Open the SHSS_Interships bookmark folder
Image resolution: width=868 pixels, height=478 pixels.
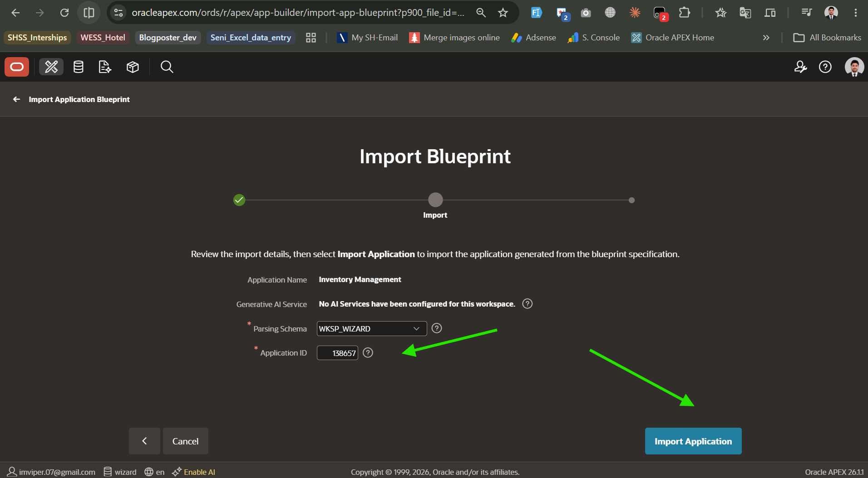[37, 38]
